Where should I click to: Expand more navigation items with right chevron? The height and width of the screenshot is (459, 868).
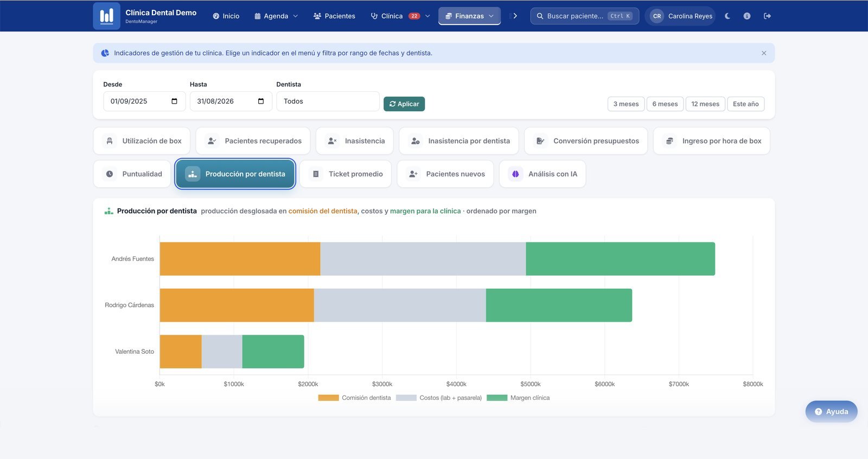515,16
